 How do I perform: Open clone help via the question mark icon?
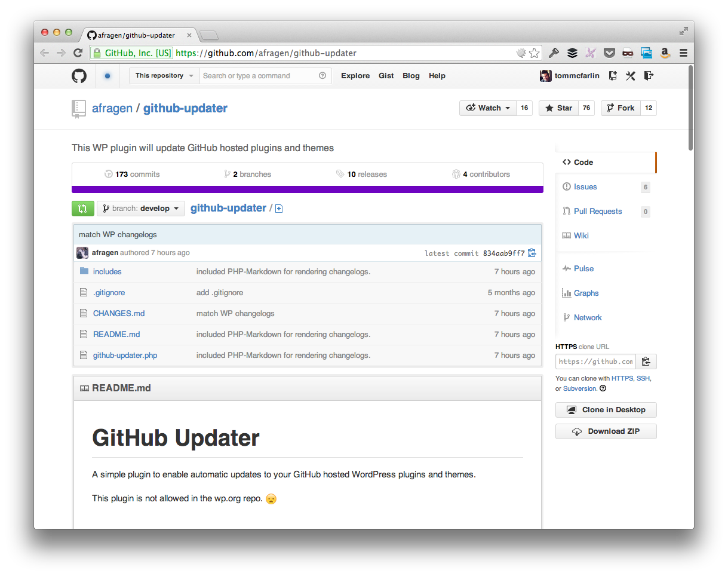tap(603, 388)
